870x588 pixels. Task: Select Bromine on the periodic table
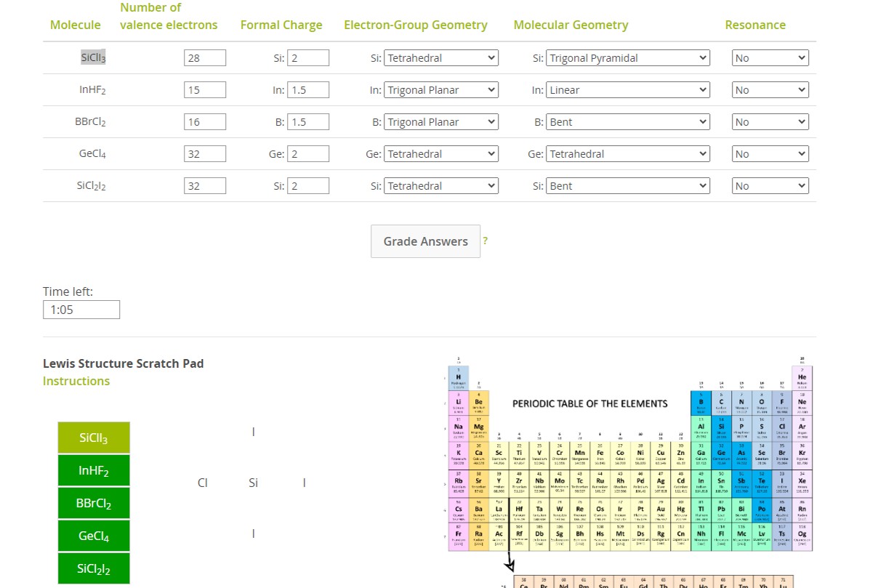pyautogui.click(x=781, y=452)
